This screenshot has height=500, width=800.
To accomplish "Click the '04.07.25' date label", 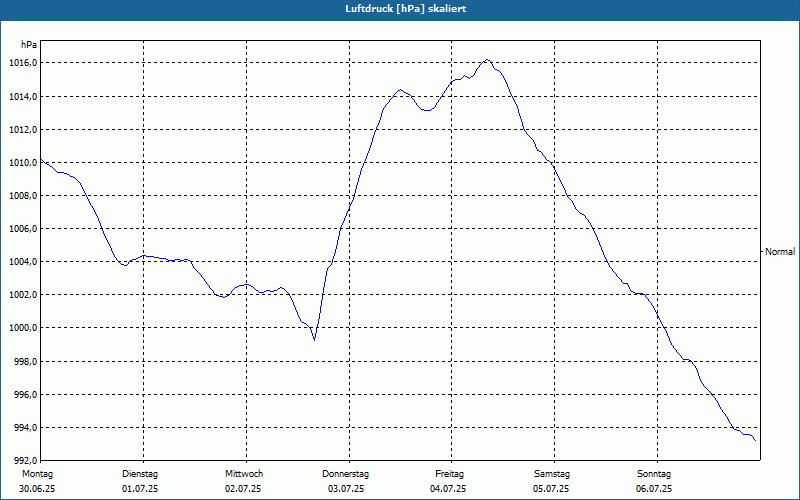I will pos(448,489).
